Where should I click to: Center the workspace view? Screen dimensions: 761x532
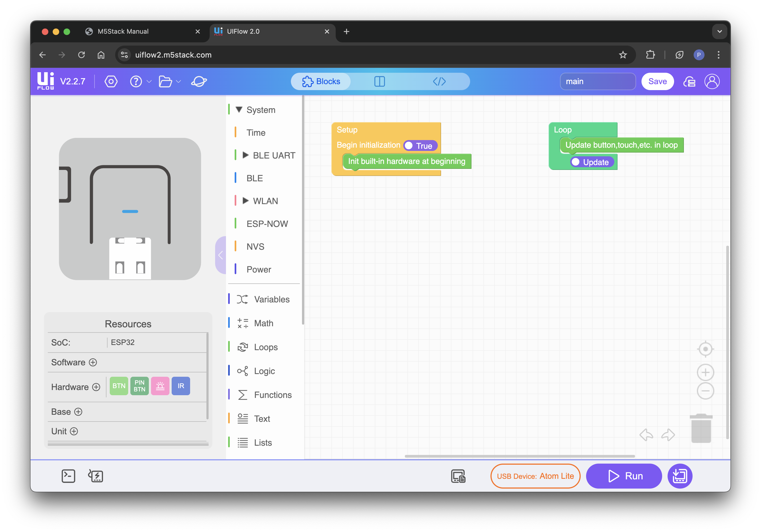click(x=705, y=349)
